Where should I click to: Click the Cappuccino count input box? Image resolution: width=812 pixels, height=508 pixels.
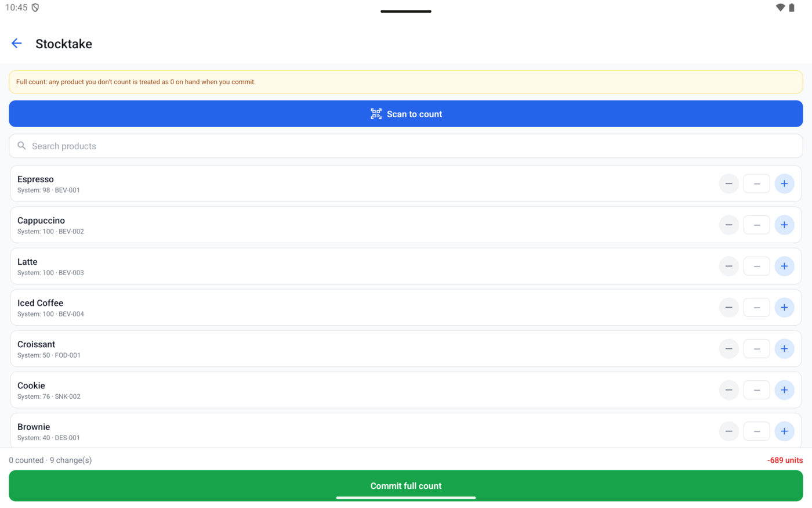click(x=756, y=225)
